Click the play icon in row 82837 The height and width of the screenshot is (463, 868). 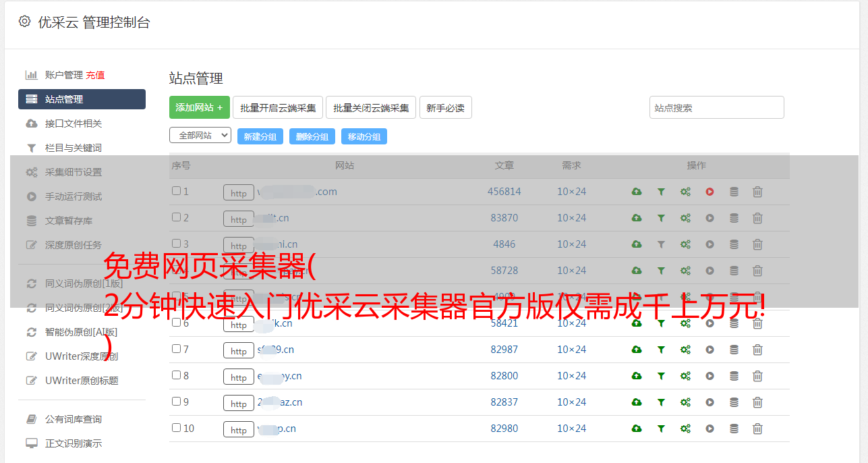click(x=710, y=402)
